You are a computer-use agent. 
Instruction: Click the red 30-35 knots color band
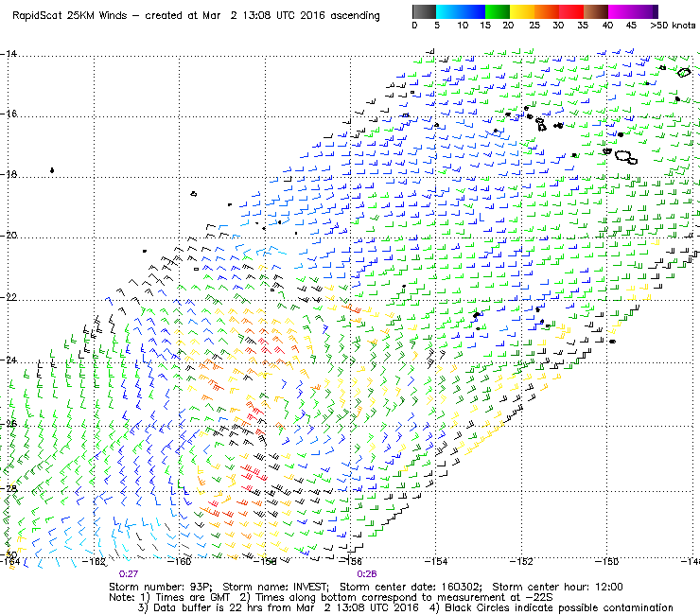click(571, 11)
